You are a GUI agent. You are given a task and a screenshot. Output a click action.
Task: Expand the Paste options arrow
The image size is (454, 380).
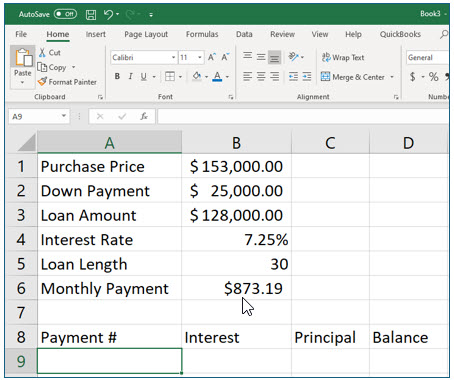tap(22, 82)
